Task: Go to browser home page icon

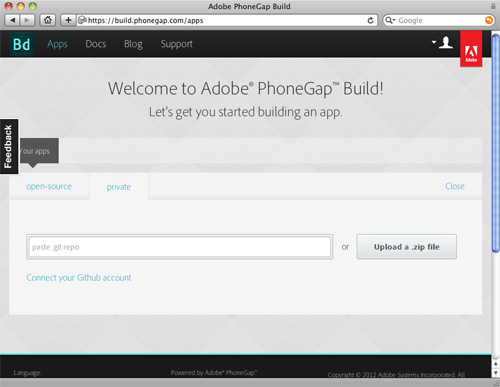Action: pos(48,20)
